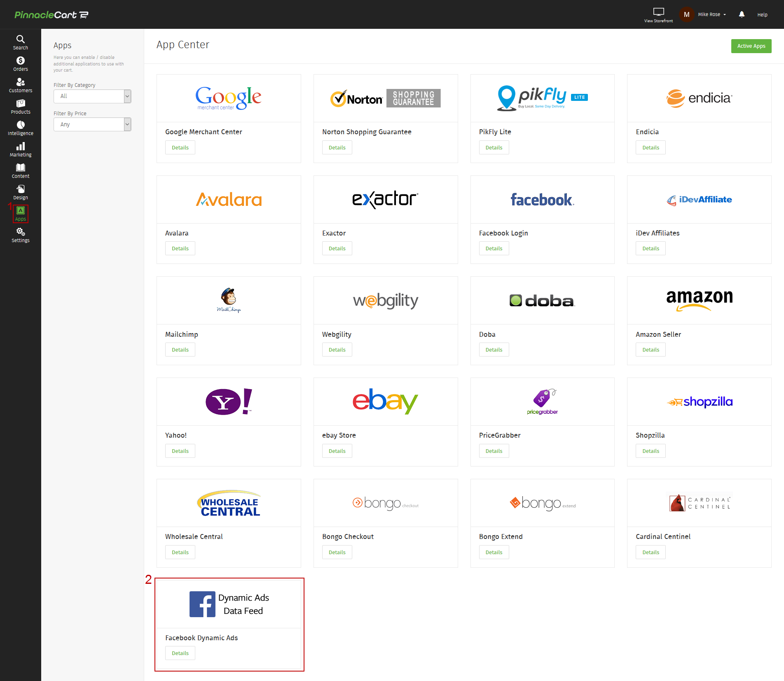The width and height of the screenshot is (784, 681).
Task: Open Details for Amazon Seller
Action: pos(651,350)
